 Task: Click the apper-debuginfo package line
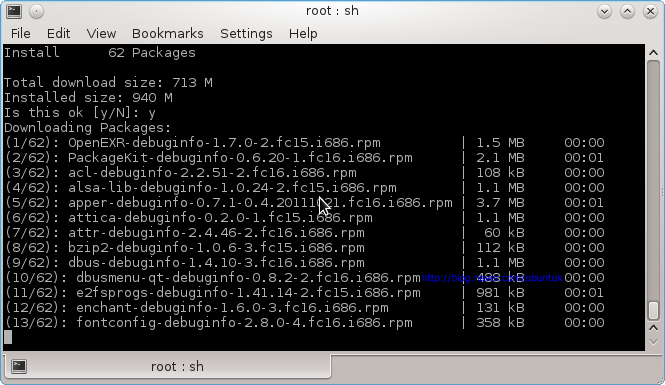click(305, 203)
